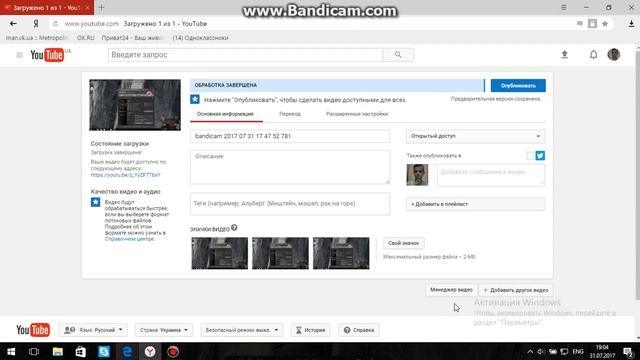The width and height of the screenshot is (640, 360).
Task: Click the page vertical scrollbar
Action: coord(637,176)
